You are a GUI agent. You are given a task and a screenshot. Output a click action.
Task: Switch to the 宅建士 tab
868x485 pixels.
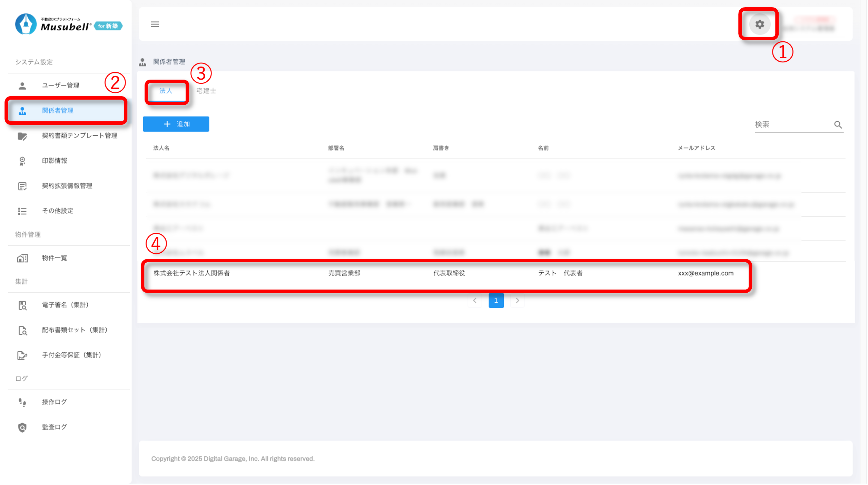[206, 91]
